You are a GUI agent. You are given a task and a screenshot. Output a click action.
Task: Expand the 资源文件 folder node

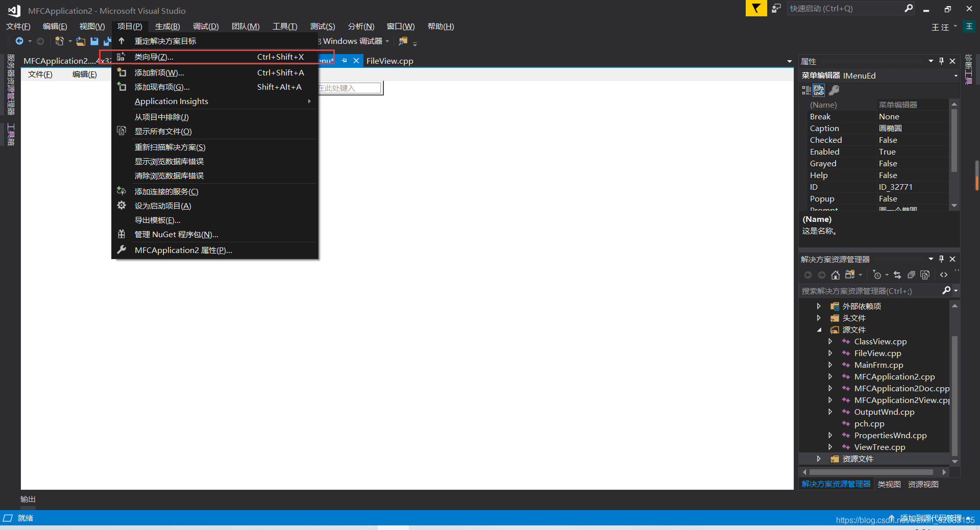tap(819, 459)
